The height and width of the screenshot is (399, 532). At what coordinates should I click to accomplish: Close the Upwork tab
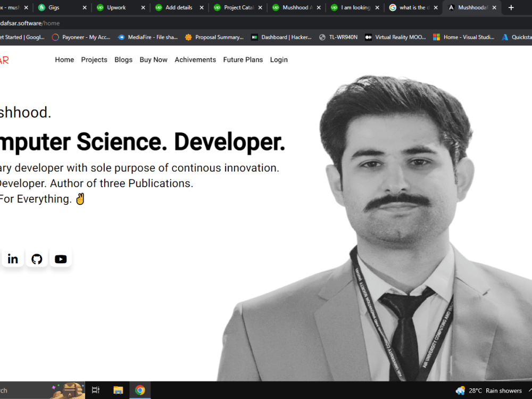(143, 7)
